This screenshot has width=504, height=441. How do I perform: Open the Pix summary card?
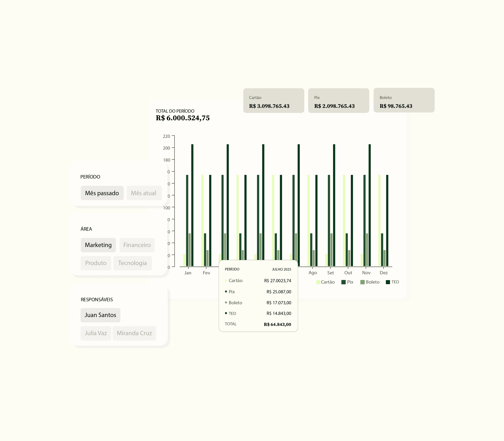(x=338, y=101)
